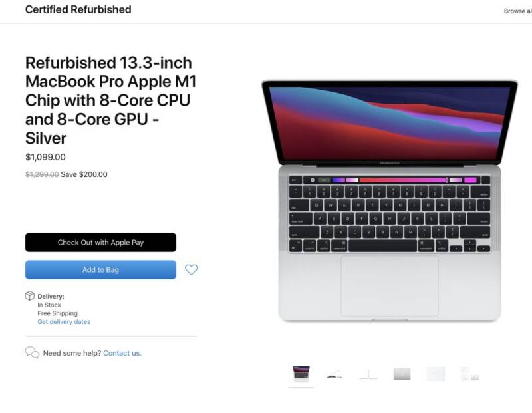Click the Certified Refurbished header
Viewport: 532px width, 413px height.
(78, 9)
